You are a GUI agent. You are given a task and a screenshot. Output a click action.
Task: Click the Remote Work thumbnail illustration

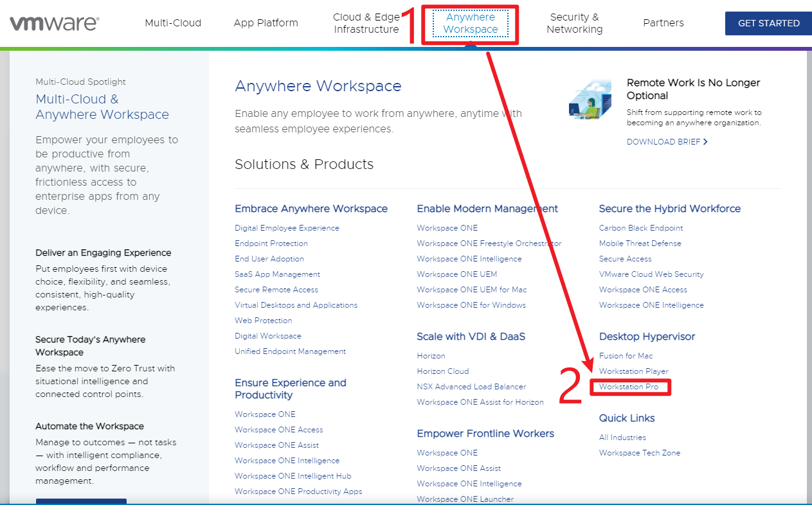590,99
